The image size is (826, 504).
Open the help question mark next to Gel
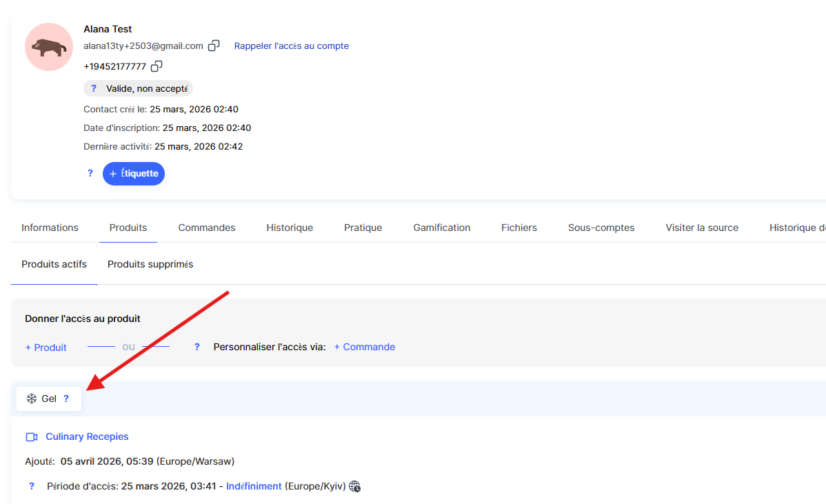pyautogui.click(x=66, y=399)
